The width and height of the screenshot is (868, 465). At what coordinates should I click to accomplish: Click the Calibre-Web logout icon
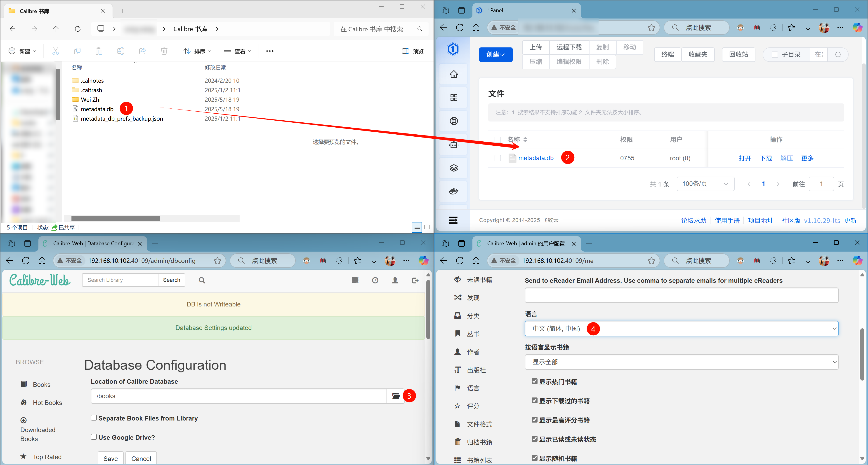click(x=415, y=280)
